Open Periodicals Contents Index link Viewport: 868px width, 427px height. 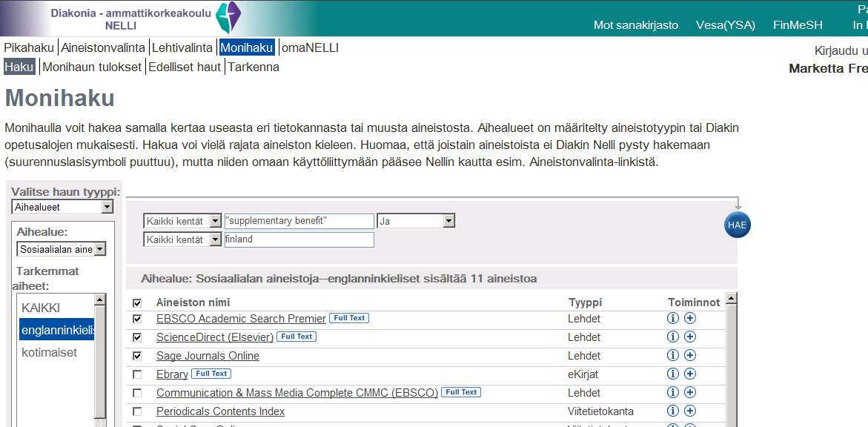click(x=220, y=411)
